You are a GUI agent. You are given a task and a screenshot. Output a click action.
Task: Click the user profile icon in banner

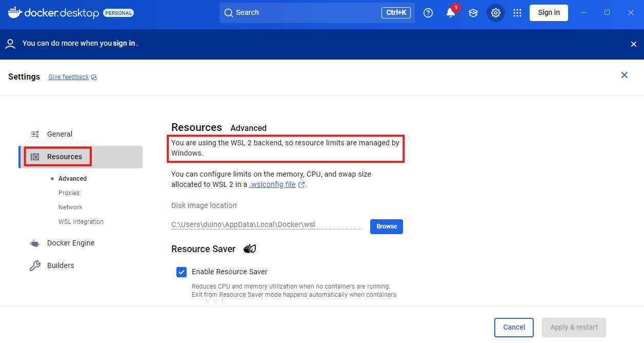click(10, 44)
